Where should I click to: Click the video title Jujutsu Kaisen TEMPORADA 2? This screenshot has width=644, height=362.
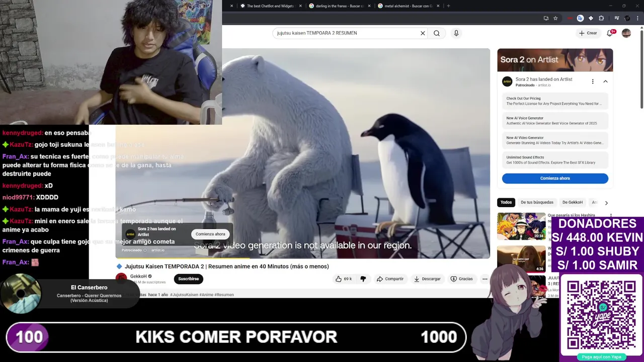[x=227, y=266]
